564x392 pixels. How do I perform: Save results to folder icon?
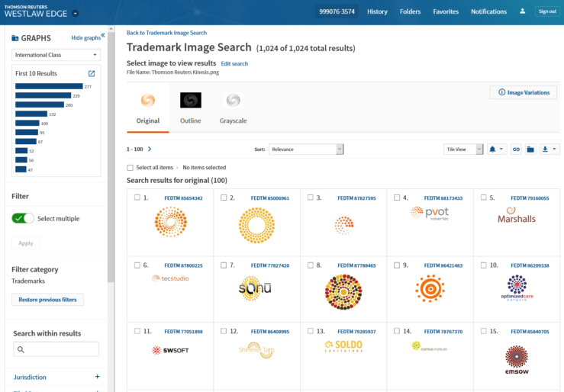[530, 149]
